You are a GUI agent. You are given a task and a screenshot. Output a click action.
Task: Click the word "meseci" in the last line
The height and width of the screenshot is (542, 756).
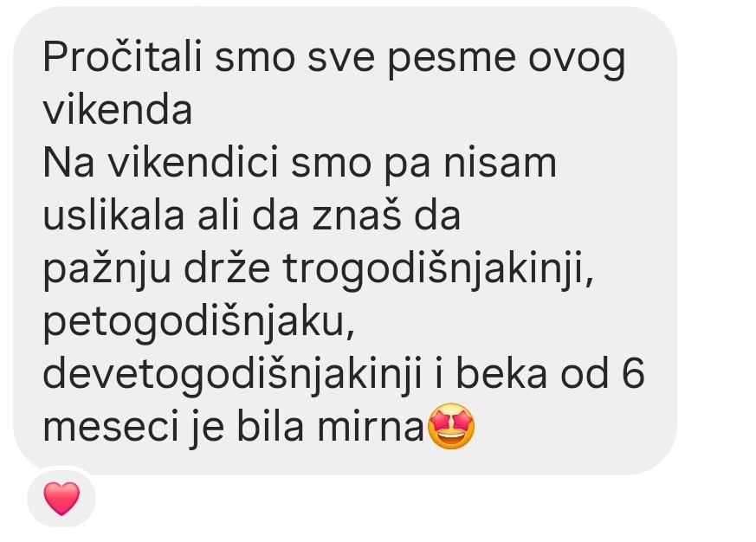click(110, 427)
